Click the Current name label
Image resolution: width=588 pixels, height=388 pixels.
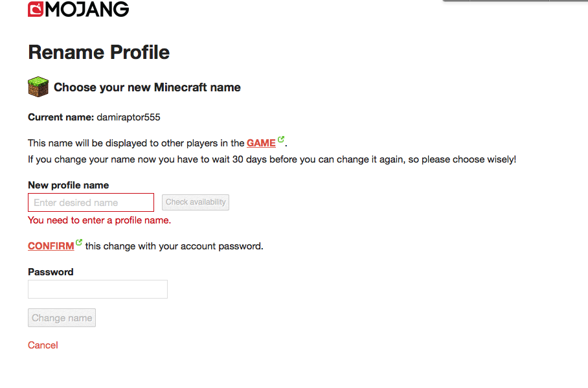pyautogui.click(x=61, y=117)
